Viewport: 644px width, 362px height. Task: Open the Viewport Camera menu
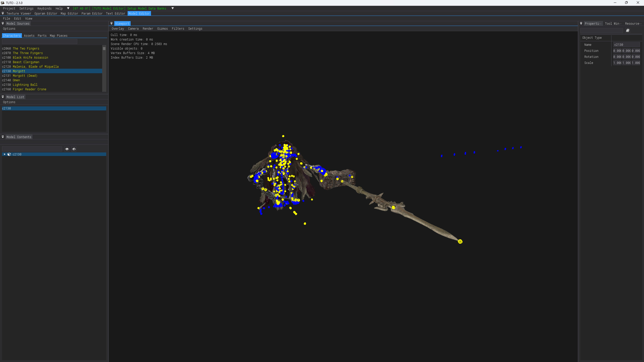(x=133, y=28)
